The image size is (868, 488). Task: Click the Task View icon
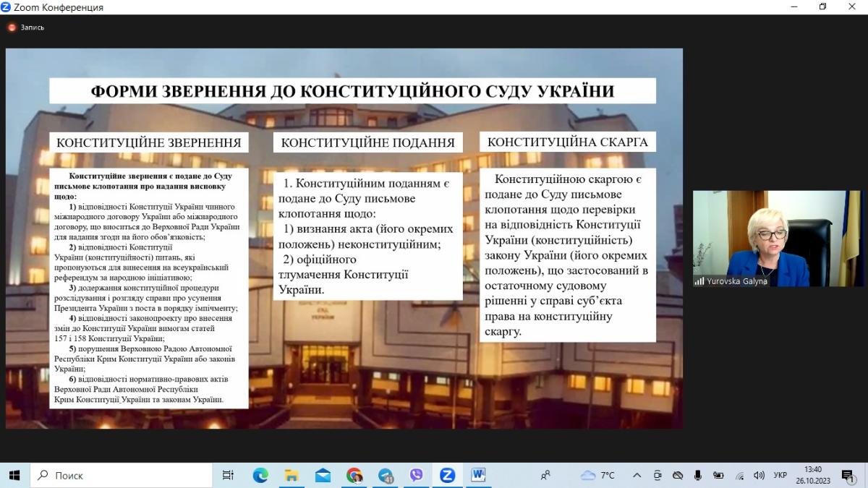pyautogui.click(x=228, y=475)
